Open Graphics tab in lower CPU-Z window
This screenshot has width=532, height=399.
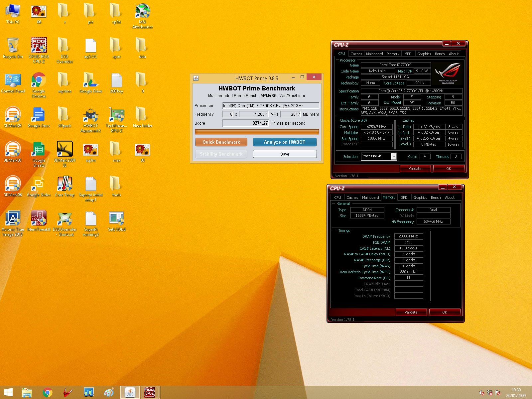[420, 197]
